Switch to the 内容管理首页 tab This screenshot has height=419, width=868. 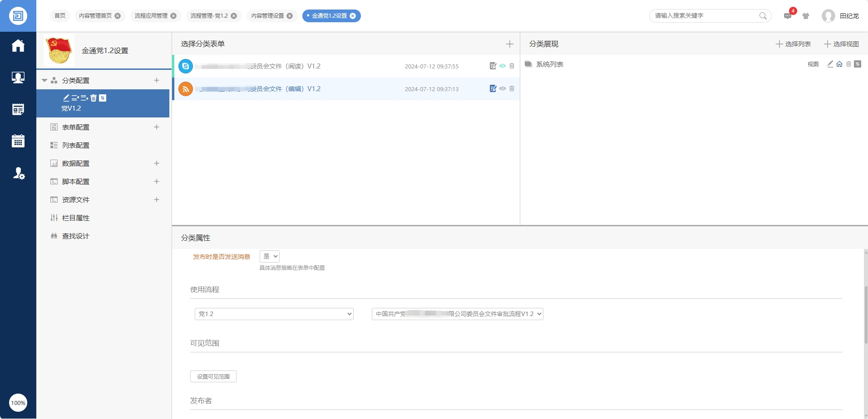pyautogui.click(x=95, y=16)
